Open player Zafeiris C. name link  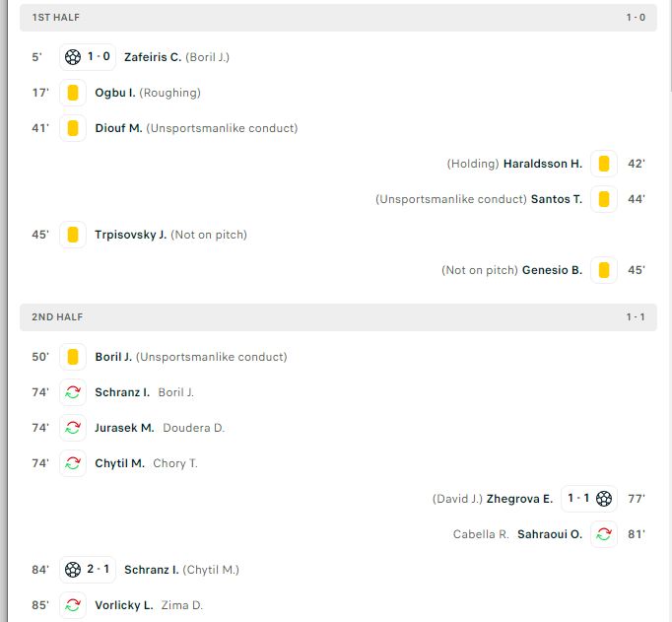(152, 57)
